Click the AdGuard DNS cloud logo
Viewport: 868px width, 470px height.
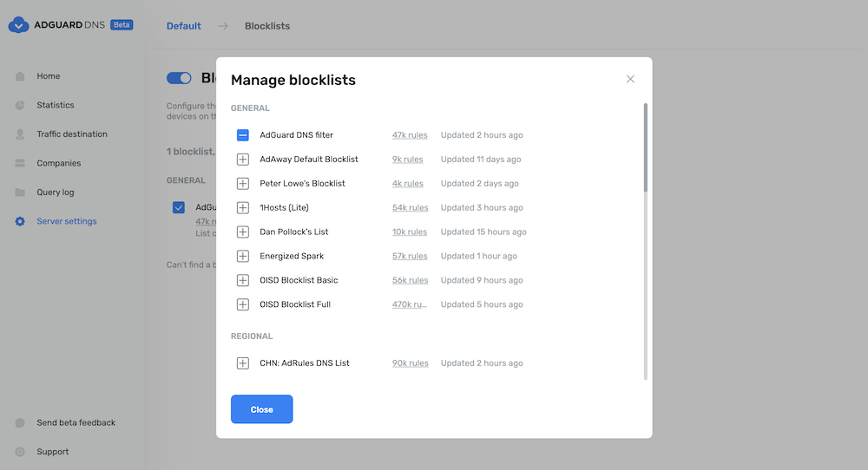[18, 25]
